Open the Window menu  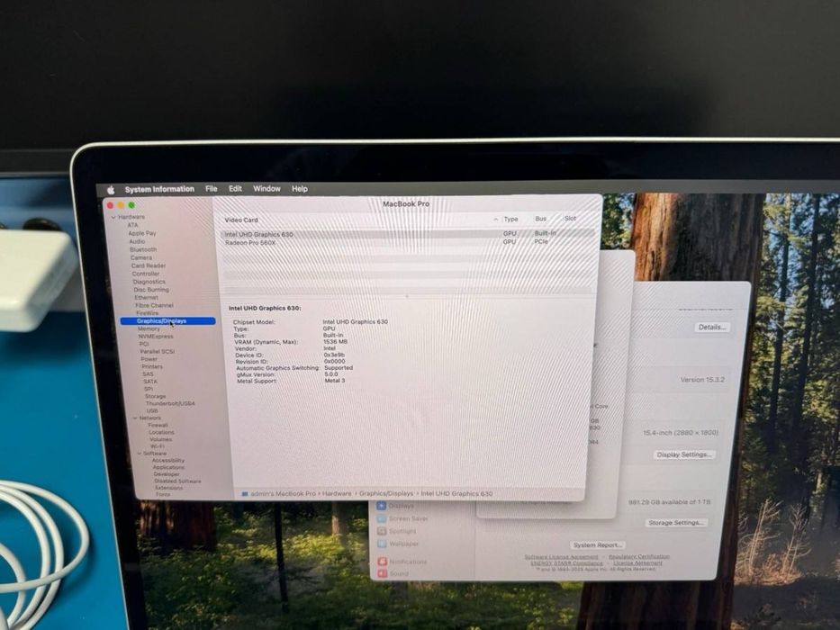click(266, 189)
